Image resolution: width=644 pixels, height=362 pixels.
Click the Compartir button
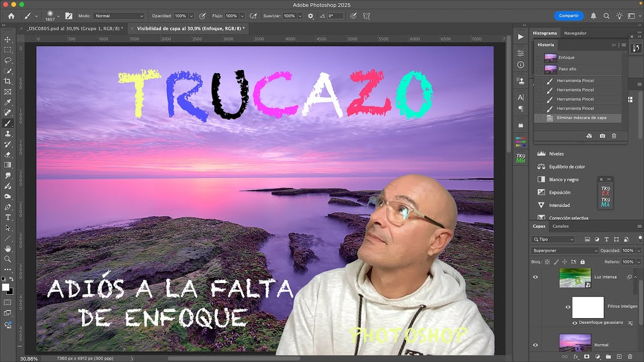pos(569,16)
